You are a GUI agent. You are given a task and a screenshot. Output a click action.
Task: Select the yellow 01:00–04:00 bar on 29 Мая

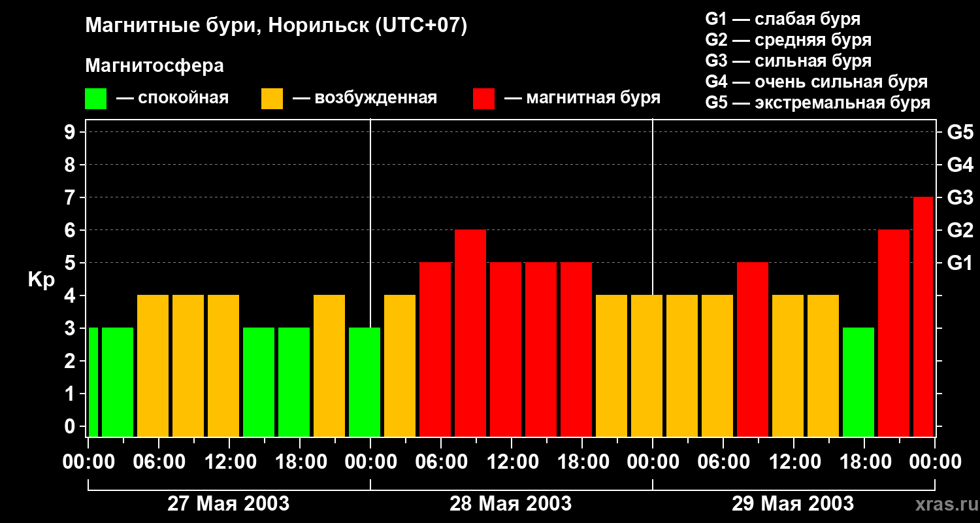[x=682, y=365]
